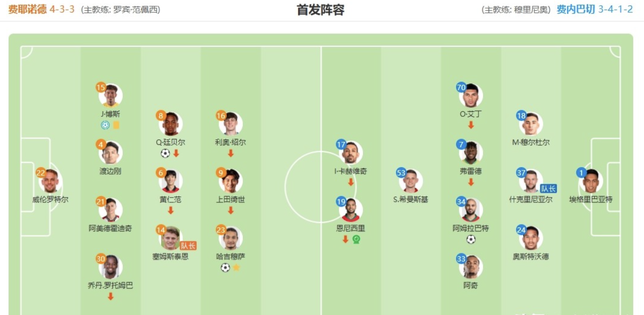This screenshot has height=315, width=644.
Task: Open the 费内巴切 team link
Action: click(576, 9)
